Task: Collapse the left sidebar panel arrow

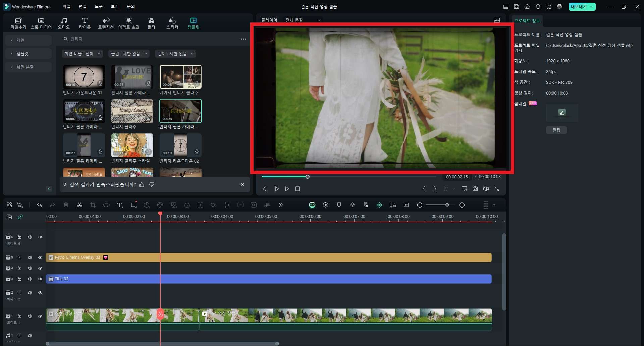Action: coord(49,189)
